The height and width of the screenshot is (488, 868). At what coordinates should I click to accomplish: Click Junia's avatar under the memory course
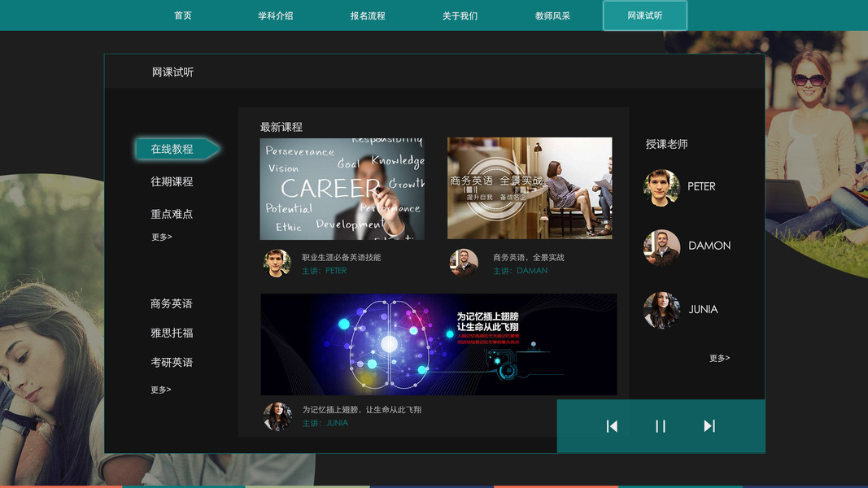(277, 416)
